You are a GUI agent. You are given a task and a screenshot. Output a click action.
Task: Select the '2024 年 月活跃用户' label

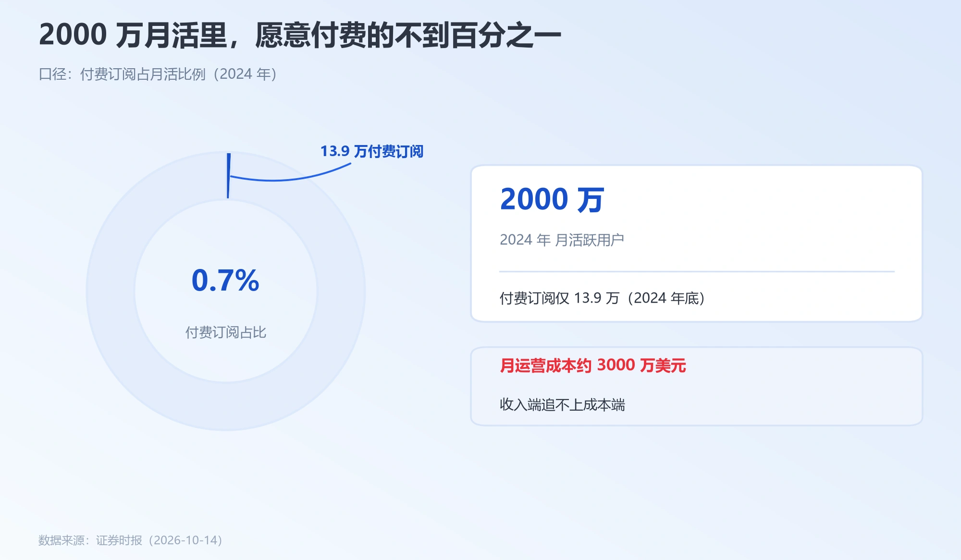[x=562, y=240]
